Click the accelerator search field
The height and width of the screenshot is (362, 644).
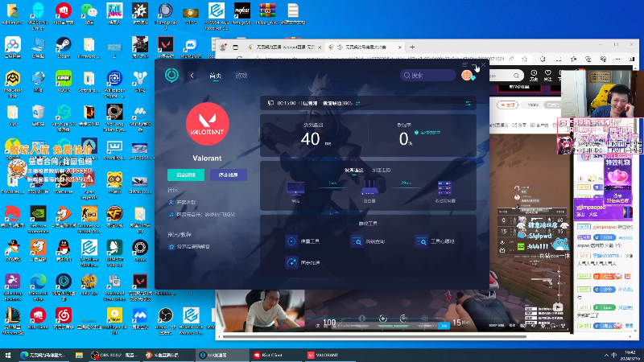click(x=428, y=76)
